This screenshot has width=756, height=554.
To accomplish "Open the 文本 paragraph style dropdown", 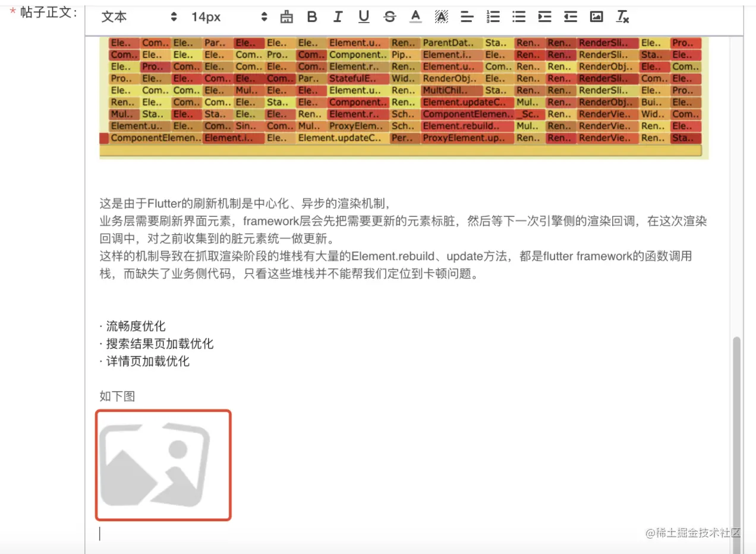I will (x=138, y=17).
